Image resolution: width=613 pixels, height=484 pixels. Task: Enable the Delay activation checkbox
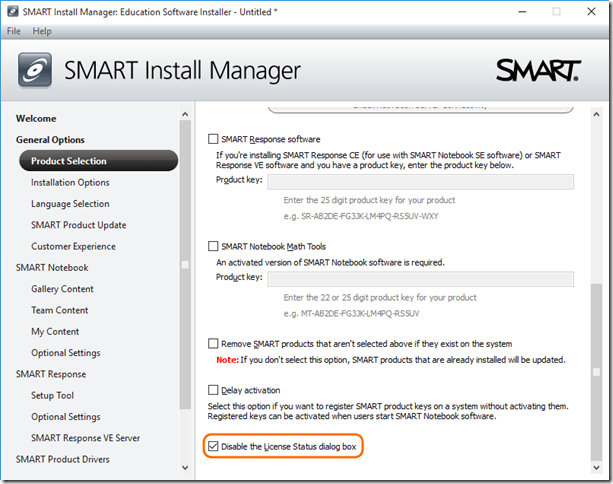tap(212, 390)
